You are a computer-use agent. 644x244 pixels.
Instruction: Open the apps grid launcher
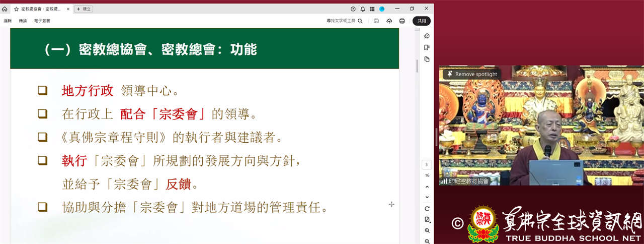click(x=372, y=9)
